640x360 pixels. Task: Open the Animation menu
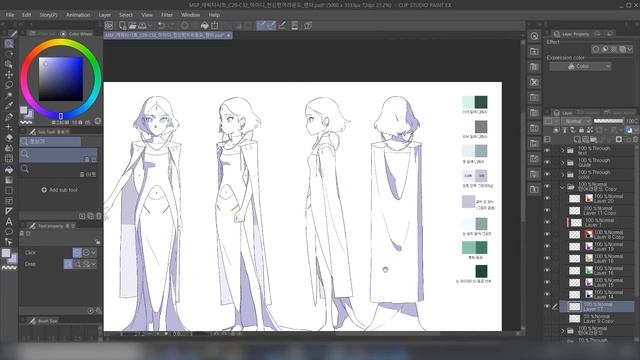(78, 15)
